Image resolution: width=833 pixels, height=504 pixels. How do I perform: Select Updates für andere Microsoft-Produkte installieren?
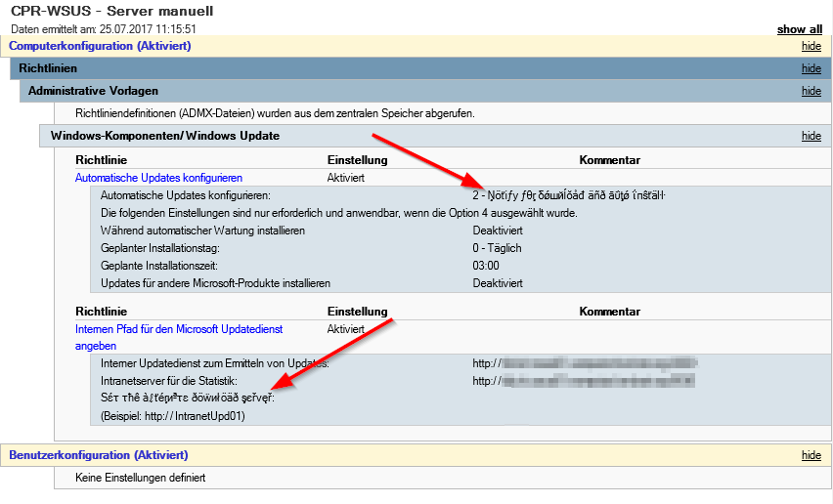[x=215, y=283]
